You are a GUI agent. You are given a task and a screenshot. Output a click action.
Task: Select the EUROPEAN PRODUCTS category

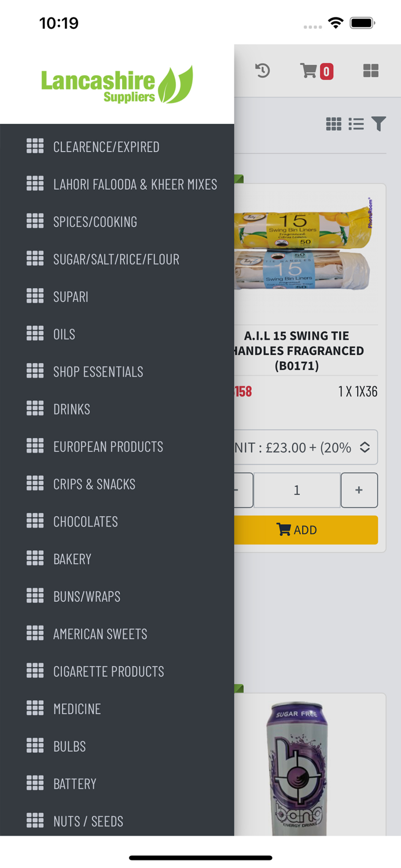[x=108, y=446]
